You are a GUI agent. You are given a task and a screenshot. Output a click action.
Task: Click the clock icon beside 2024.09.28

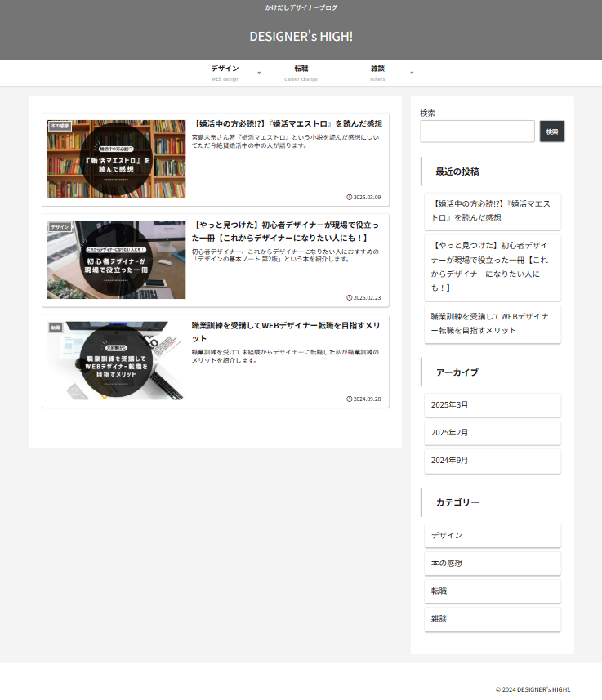pyautogui.click(x=350, y=399)
